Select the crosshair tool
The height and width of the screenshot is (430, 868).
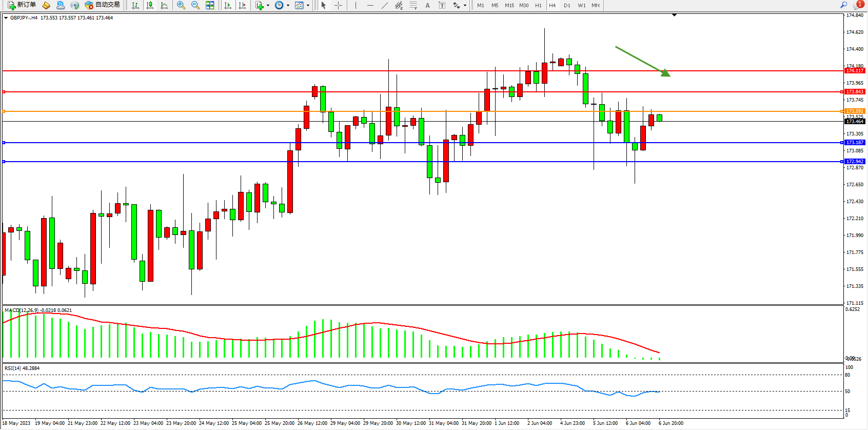[x=338, y=5]
